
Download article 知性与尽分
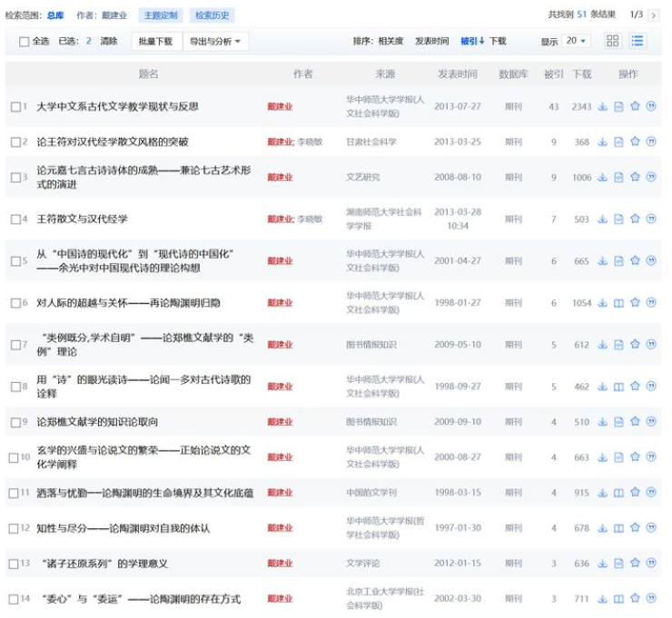603,528
